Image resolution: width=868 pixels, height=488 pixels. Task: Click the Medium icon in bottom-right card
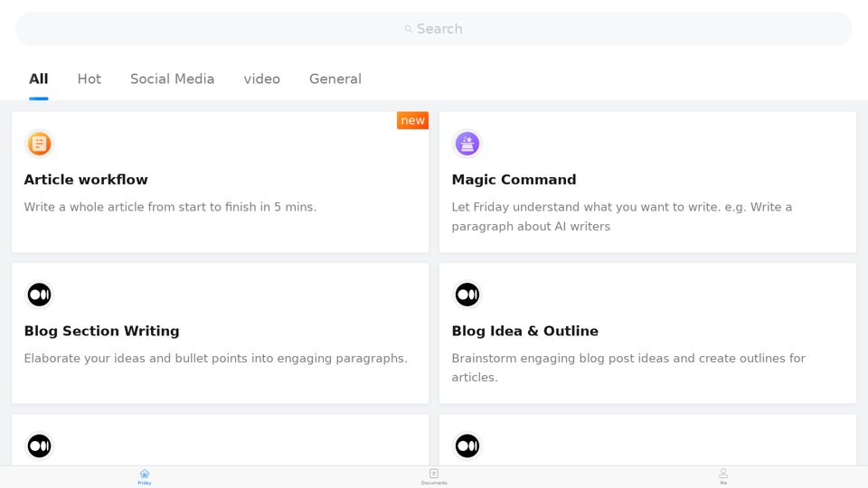coord(467,446)
